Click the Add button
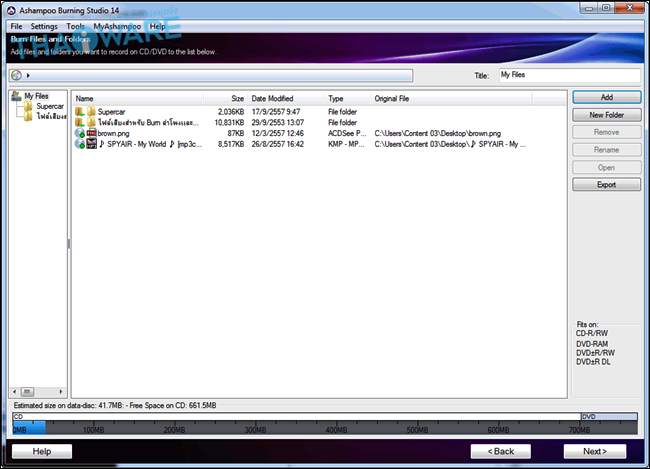 coord(606,97)
